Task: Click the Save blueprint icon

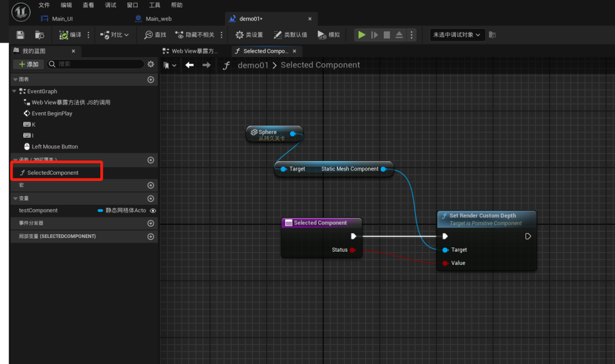Action: (x=20, y=35)
